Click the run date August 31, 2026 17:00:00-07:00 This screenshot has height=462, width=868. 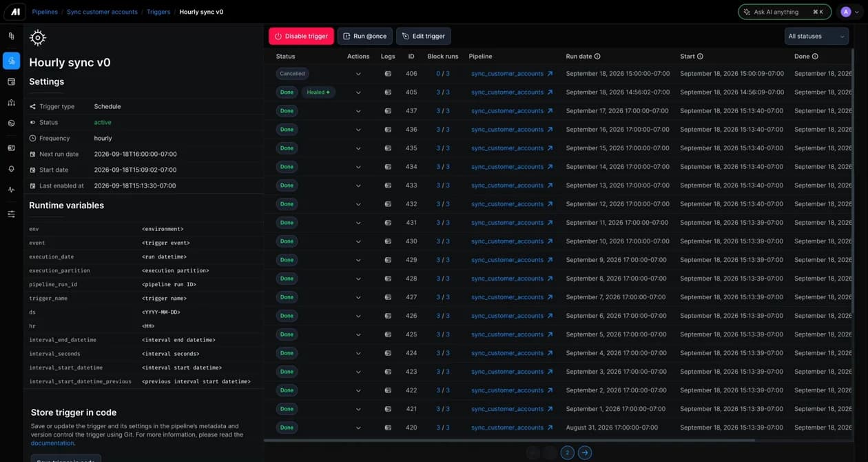pos(612,428)
